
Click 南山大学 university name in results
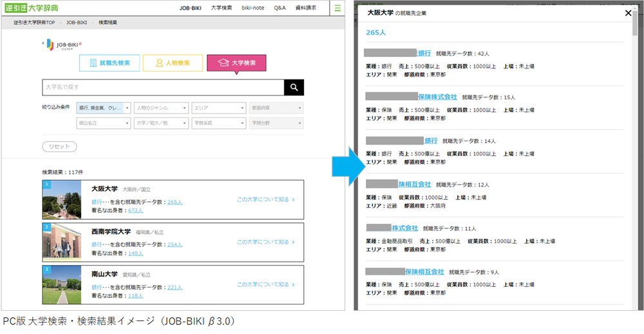(105, 274)
